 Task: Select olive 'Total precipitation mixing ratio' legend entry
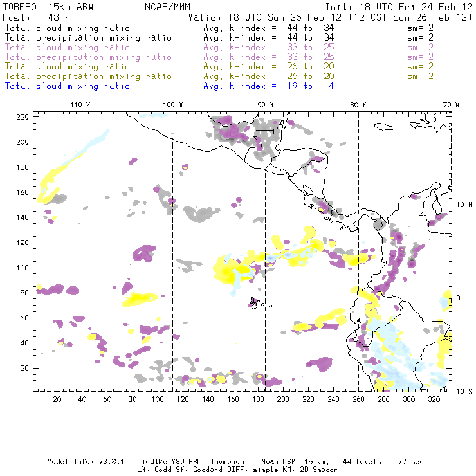click(x=88, y=77)
